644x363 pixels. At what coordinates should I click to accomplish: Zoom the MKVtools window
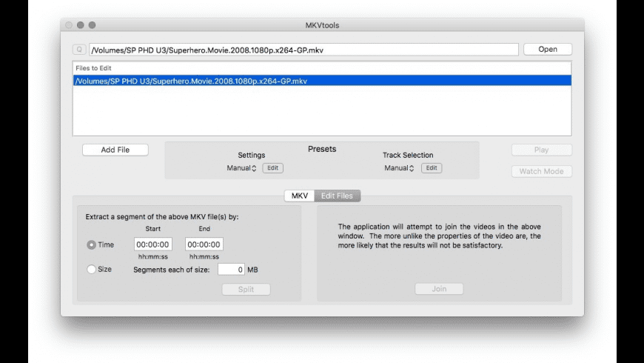coord(92,25)
